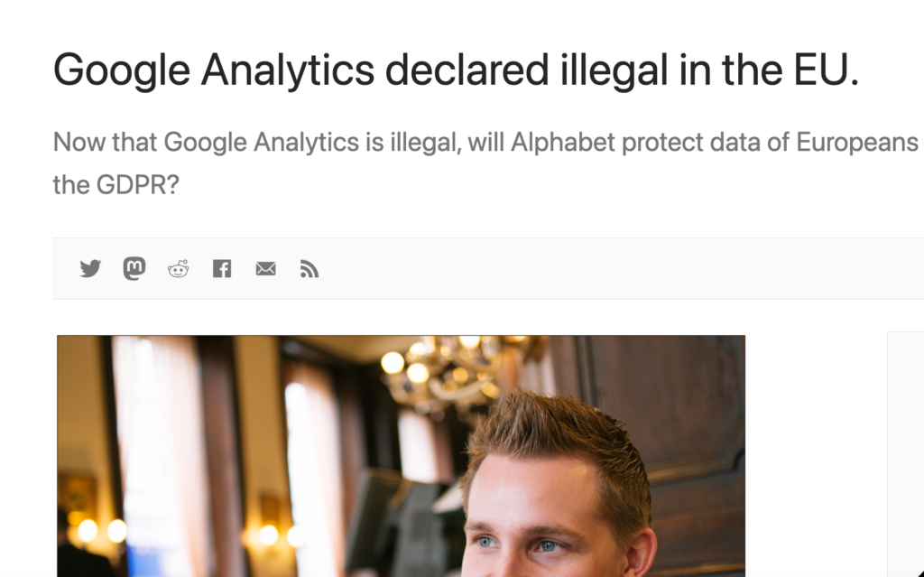Click the sidebar panel at right edge
Screen dimensions: 924x577
coord(906,454)
